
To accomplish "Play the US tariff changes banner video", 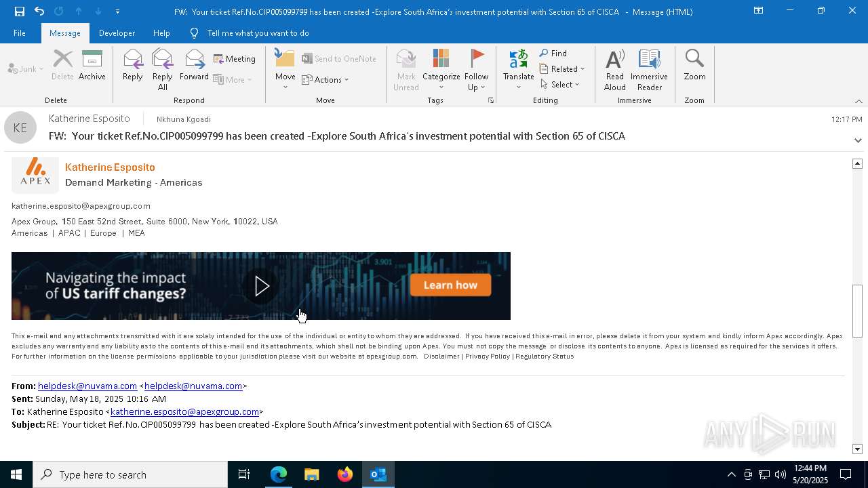I will tap(261, 286).
